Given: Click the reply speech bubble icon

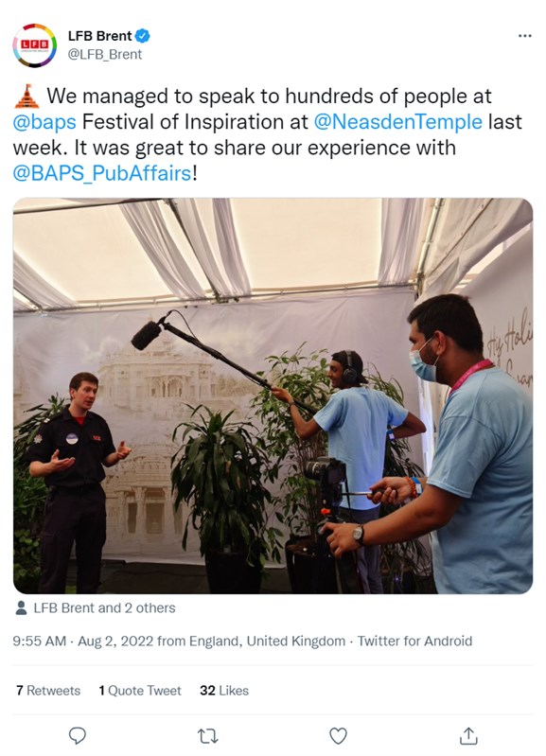Looking at the screenshot, I should point(78,736).
